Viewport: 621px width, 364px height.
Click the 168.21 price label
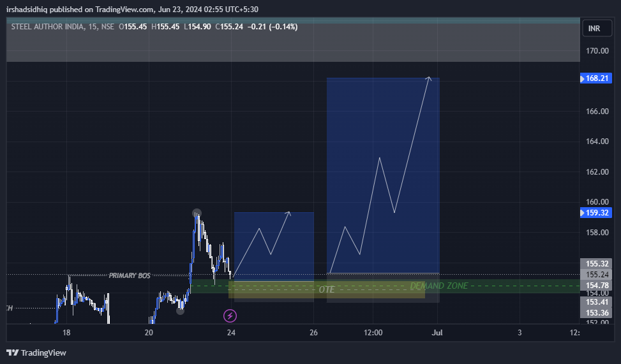(595, 78)
